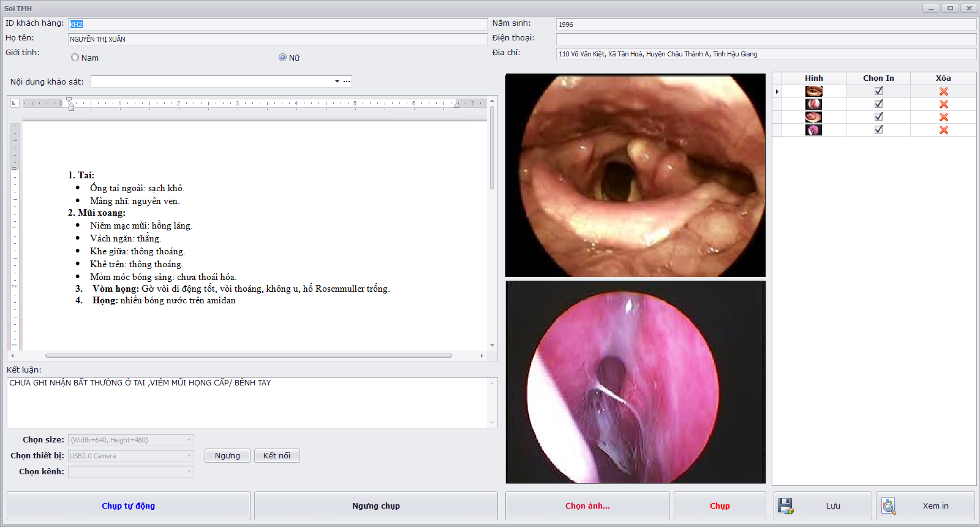
Task: Click the Lưu save disk icon
Action: [785, 506]
